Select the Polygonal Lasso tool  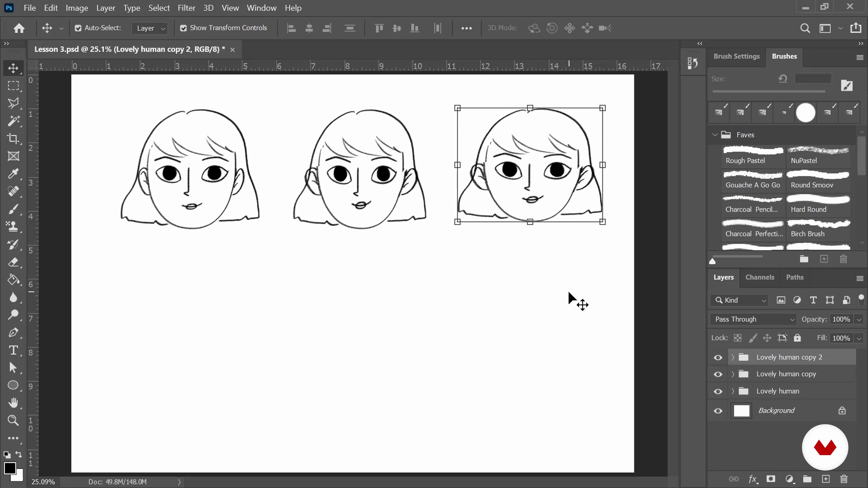click(x=14, y=103)
